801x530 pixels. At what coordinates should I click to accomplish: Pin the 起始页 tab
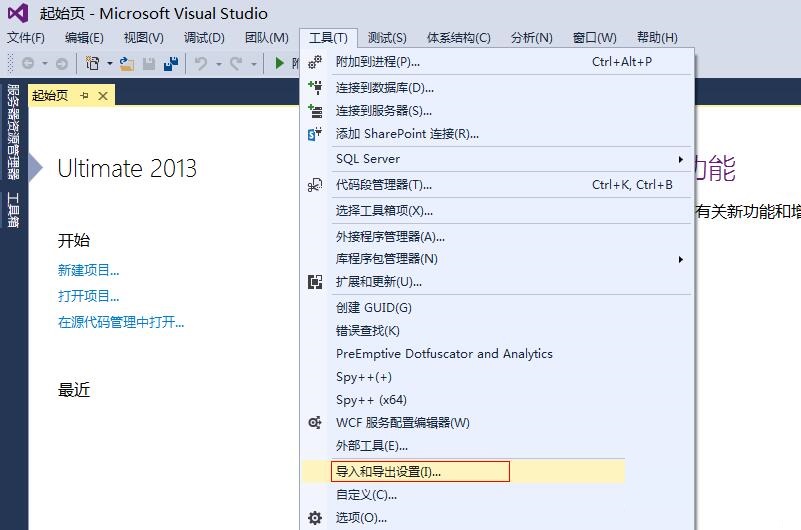point(85,95)
